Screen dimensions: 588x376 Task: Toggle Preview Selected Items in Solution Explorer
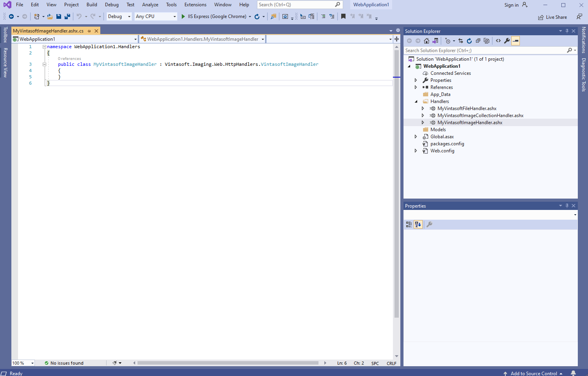[516, 41]
